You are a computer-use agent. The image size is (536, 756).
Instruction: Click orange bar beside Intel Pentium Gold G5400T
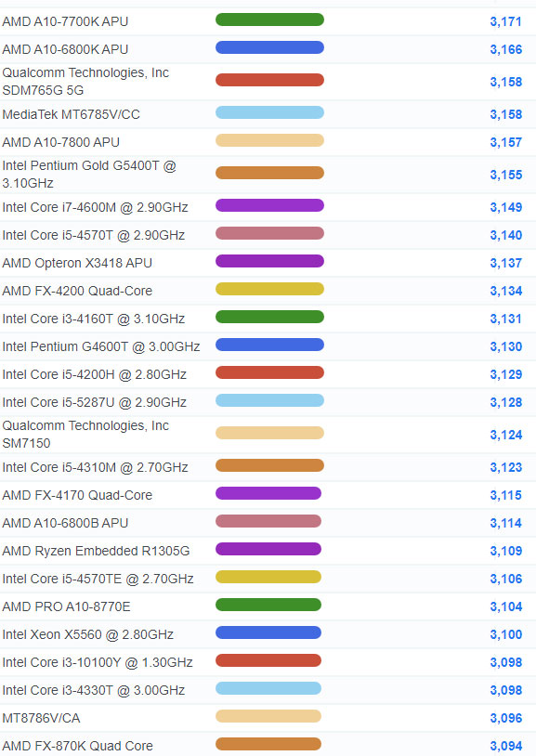click(x=269, y=173)
